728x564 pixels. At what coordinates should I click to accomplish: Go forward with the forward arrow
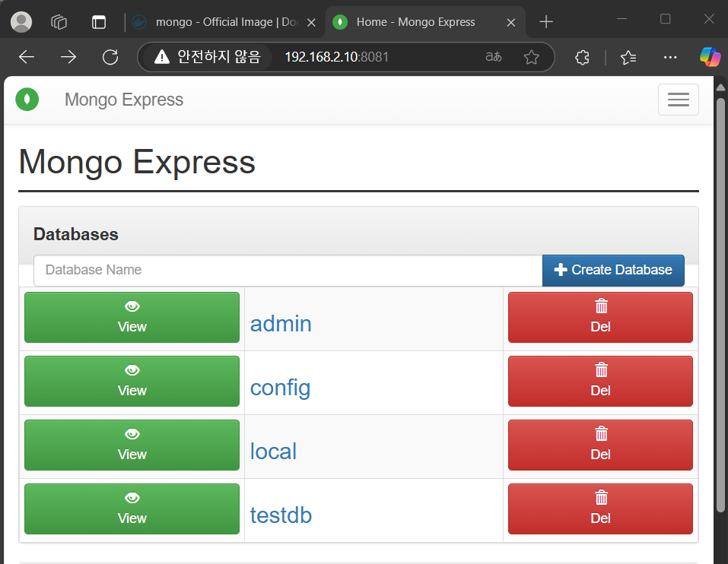[x=68, y=57]
